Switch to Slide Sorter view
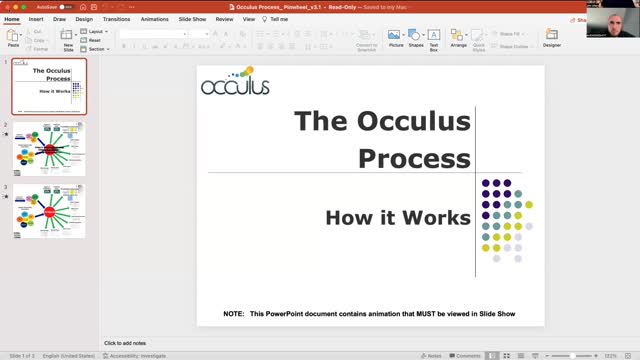The image size is (640, 360). click(x=507, y=356)
